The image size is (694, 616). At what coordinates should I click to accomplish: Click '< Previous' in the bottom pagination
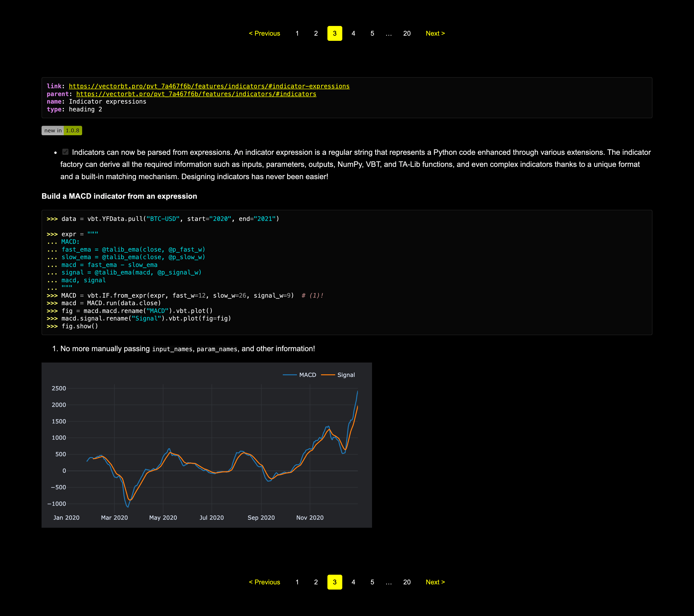264,582
